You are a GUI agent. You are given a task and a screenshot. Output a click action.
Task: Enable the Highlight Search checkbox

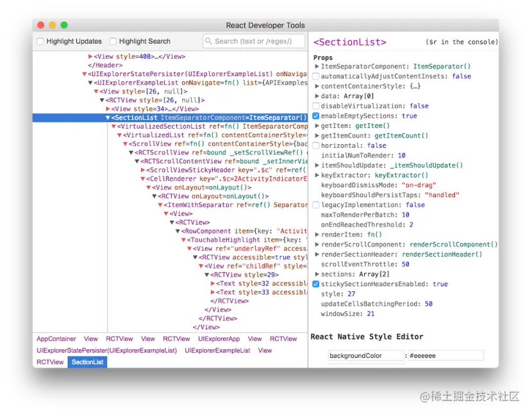coord(113,42)
